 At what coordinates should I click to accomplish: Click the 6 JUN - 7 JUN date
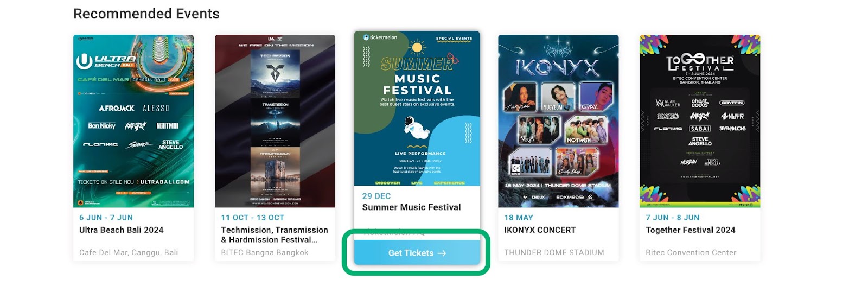tap(106, 218)
